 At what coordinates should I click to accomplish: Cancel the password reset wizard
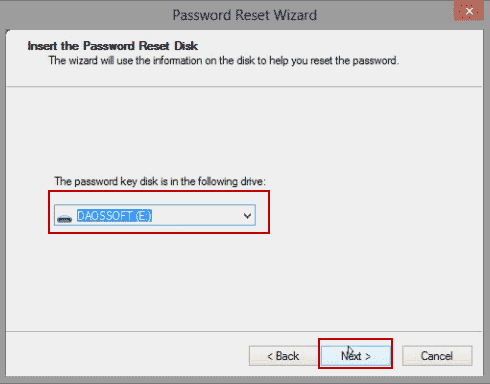437,356
